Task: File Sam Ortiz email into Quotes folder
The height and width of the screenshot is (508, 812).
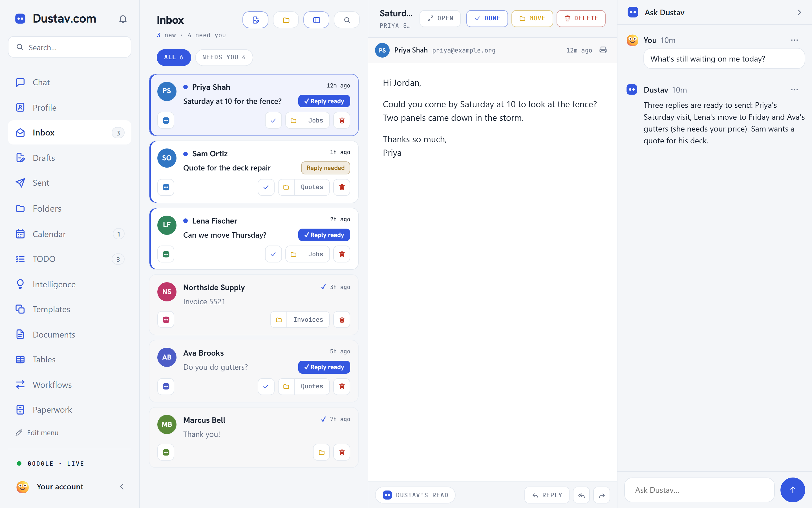Action: 304,187
